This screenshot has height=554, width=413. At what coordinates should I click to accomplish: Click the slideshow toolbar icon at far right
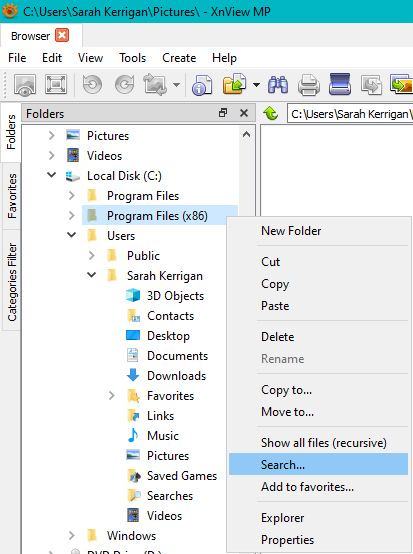[402, 84]
